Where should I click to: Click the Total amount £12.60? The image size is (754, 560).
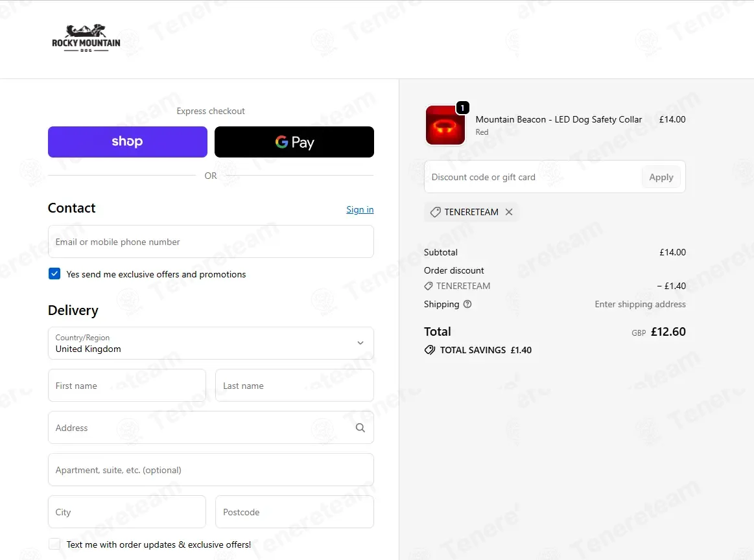pos(668,332)
